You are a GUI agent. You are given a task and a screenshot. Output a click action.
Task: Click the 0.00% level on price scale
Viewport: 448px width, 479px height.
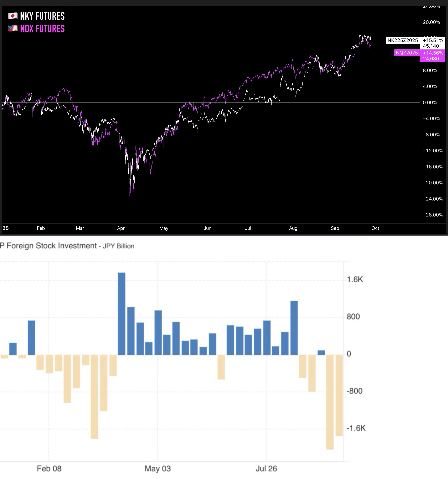[430, 103]
